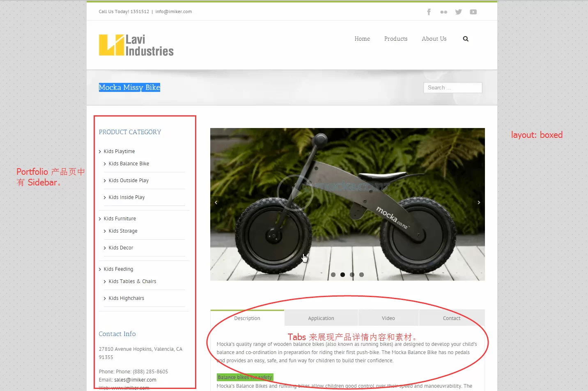
Task: Open the Kids Balance Bike category
Action: pyautogui.click(x=129, y=164)
